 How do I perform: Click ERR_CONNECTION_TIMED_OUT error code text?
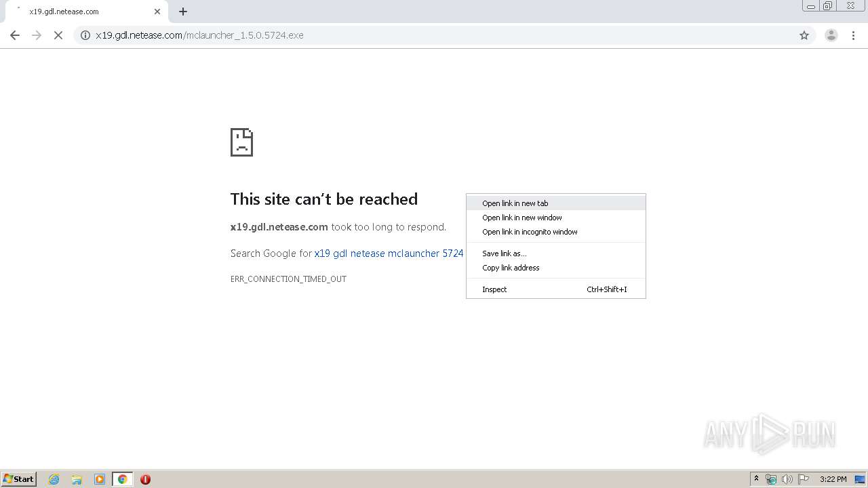288,279
